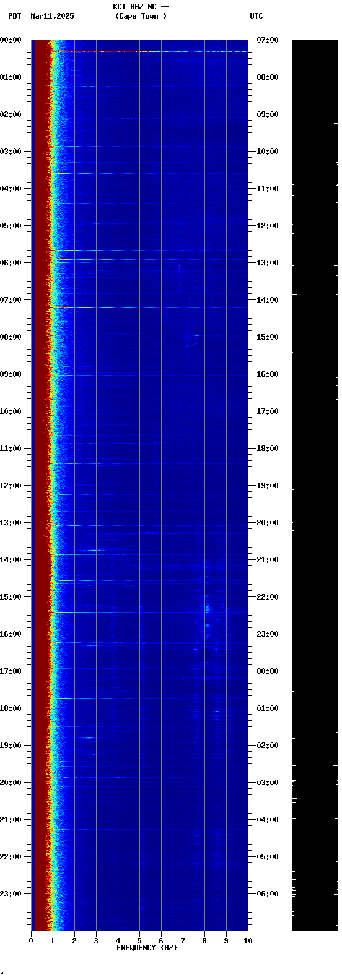Viewport: 342px width, 980px height.
Task: Click the frequency axis '1' tick label
Action: [53, 941]
